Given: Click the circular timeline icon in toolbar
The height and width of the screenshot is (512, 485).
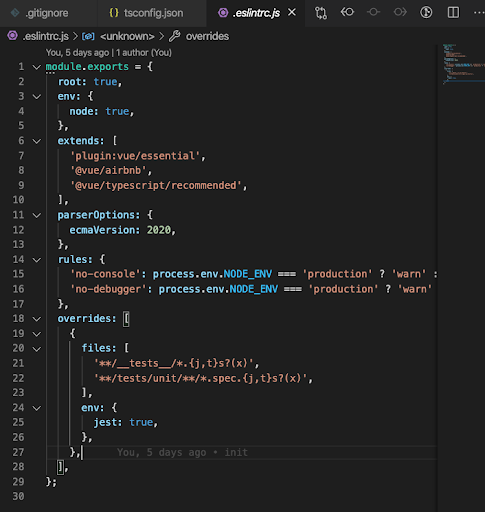Looking at the screenshot, I should point(426,13).
